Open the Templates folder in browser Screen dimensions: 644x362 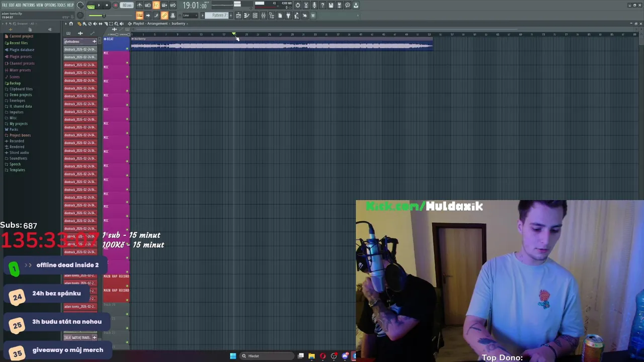pyautogui.click(x=17, y=170)
